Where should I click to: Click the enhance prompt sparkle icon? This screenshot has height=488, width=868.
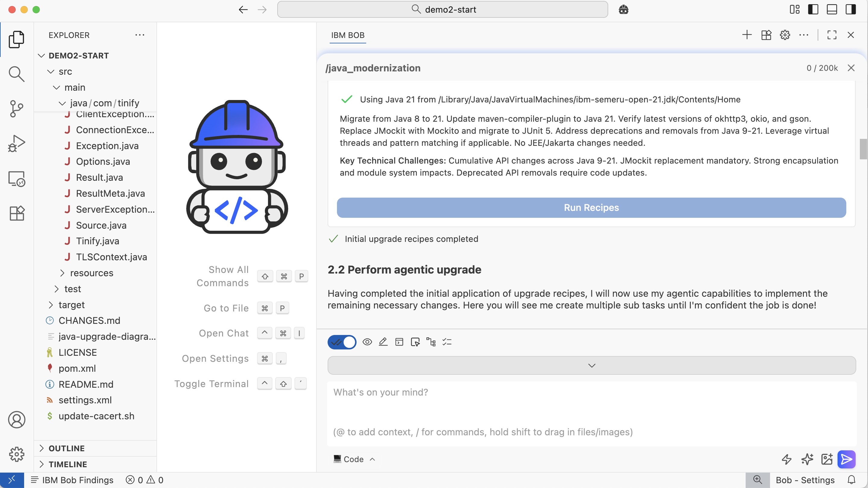point(807,459)
